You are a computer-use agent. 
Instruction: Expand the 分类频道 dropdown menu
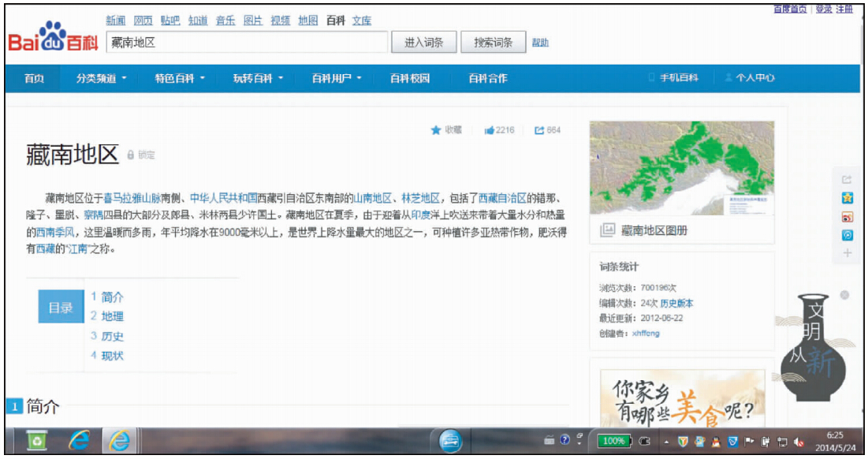101,78
